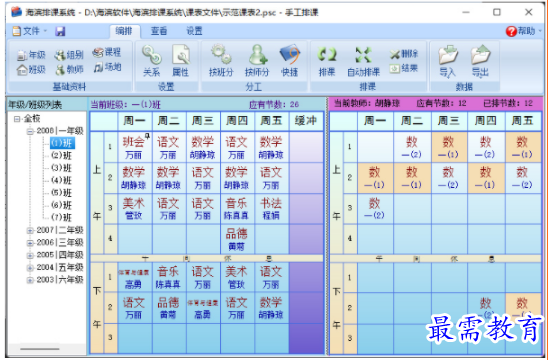The height and width of the screenshot is (360, 550).
Task: Open the 文件 file menu
Action: (30, 31)
